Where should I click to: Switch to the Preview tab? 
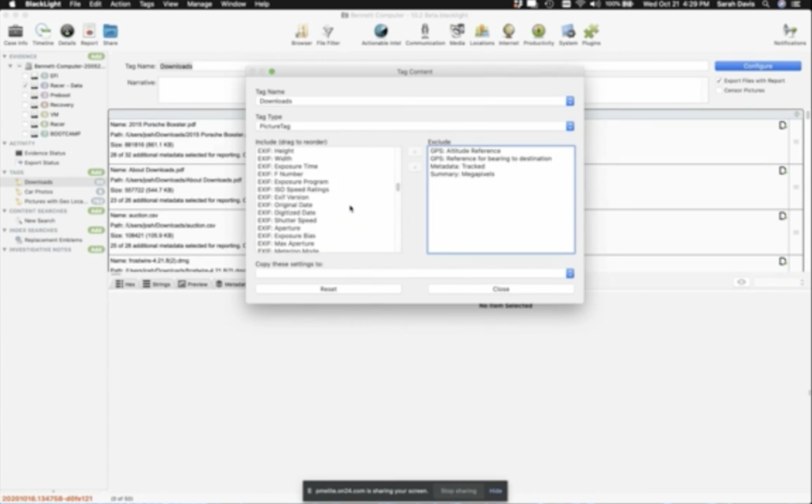point(193,284)
